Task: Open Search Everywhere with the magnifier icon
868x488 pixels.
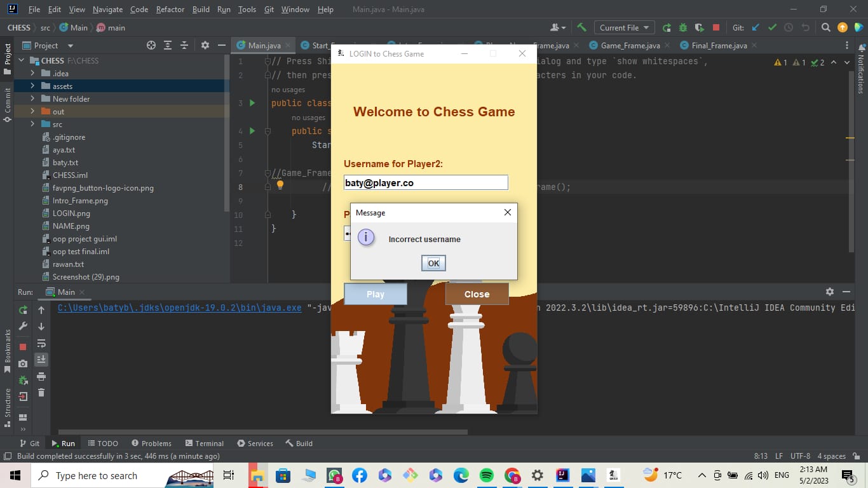Action: point(826,27)
